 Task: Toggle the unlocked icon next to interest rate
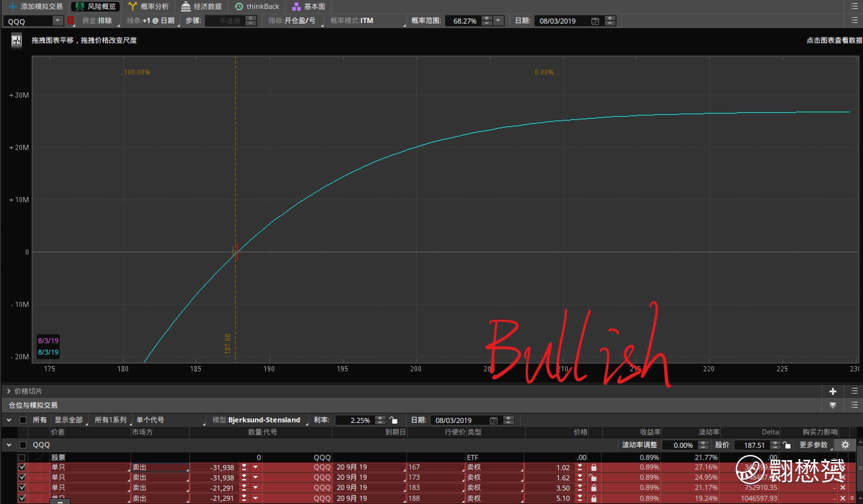394,420
